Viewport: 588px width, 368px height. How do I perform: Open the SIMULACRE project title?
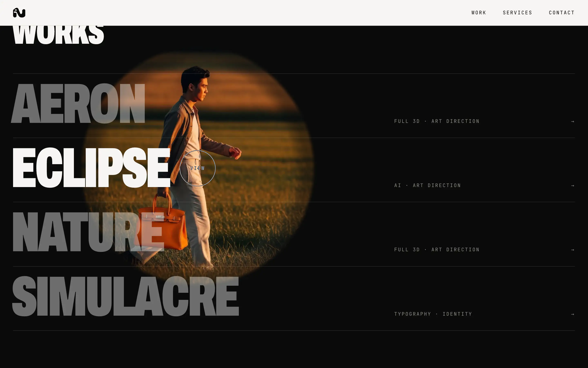[126, 296]
